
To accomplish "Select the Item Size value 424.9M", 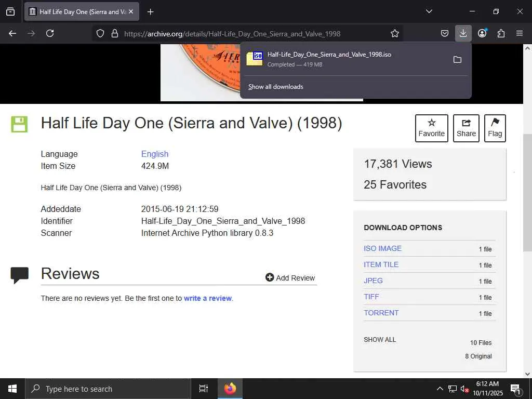I will click(155, 166).
